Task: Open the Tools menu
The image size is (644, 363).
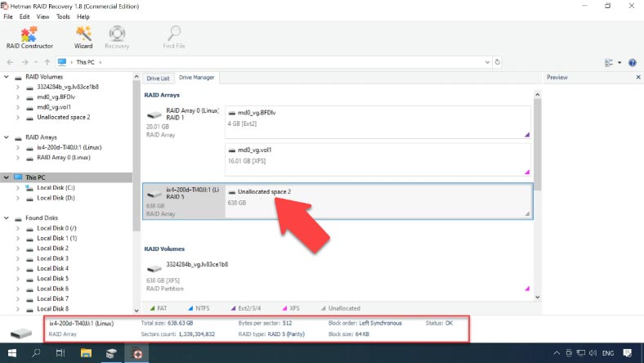Action: pos(63,16)
